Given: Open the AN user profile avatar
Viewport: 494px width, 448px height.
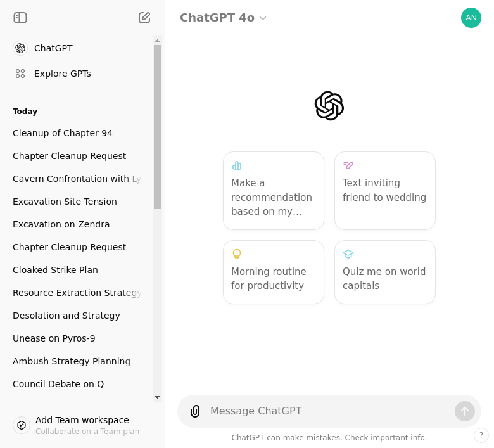Looking at the screenshot, I should [471, 18].
